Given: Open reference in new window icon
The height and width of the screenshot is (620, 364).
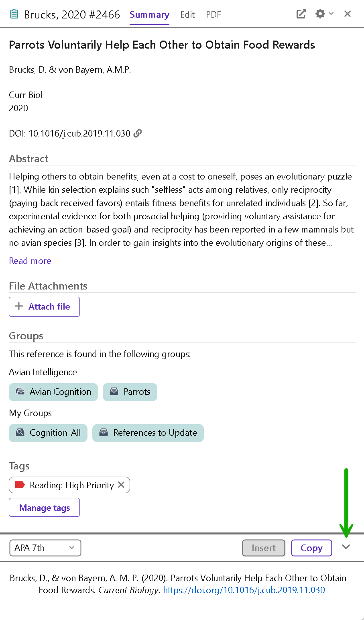Looking at the screenshot, I should (x=301, y=14).
